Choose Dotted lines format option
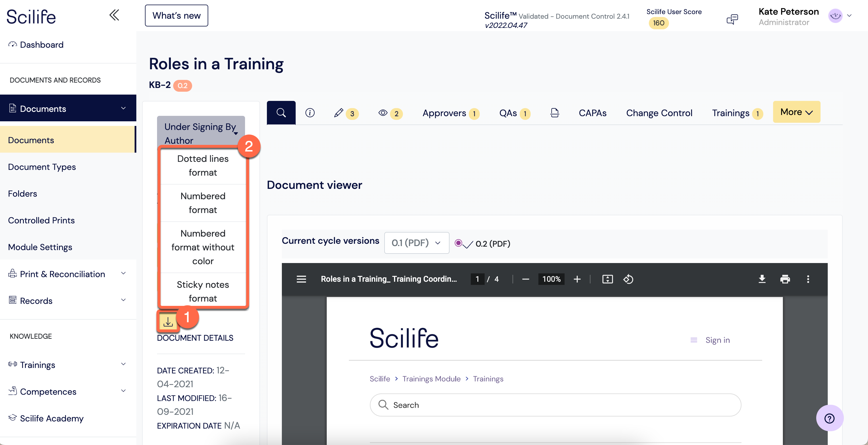 pos(203,165)
